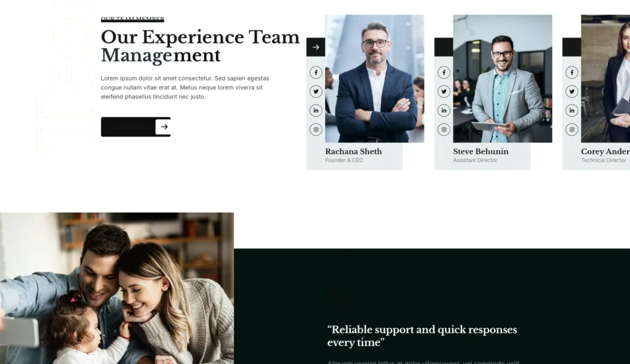The width and height of the screenshot is (630, 364).
Task: Visit Corey Anderson's Instagram icon
Action: click(x=572, y=129)
